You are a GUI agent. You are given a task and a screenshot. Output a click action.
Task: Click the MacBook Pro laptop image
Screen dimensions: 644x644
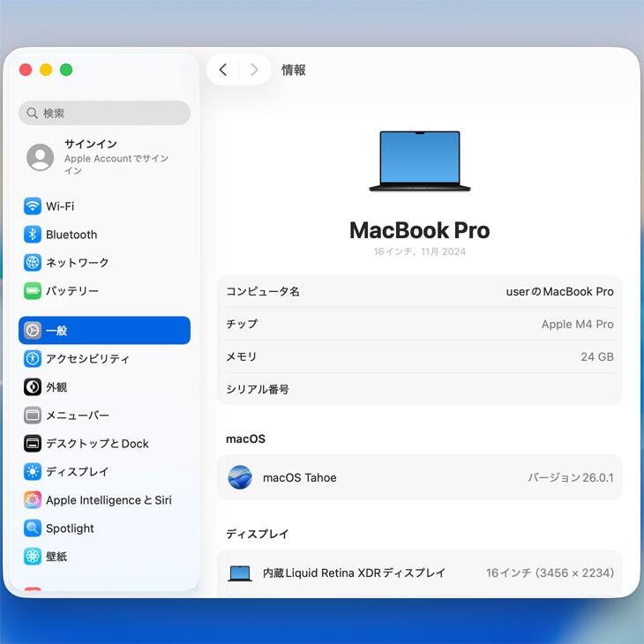pyautogui.click(x=420, y=161)
